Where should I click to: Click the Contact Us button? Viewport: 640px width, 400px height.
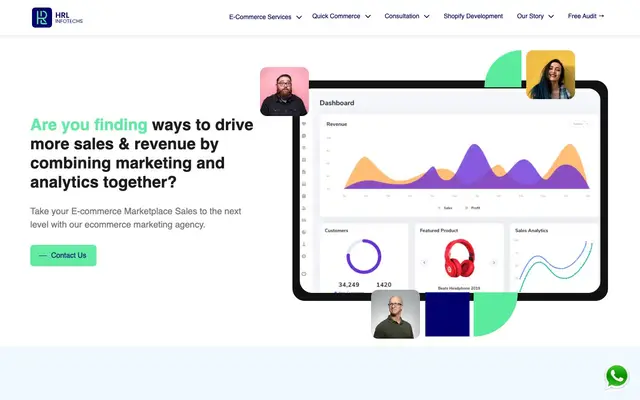pyautogui.click(x=63, y=256)
